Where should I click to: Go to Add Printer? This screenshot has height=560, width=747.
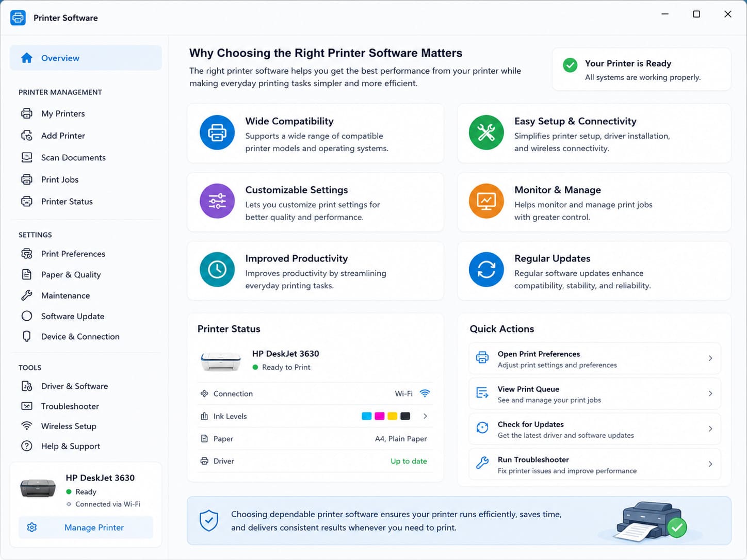63,136
